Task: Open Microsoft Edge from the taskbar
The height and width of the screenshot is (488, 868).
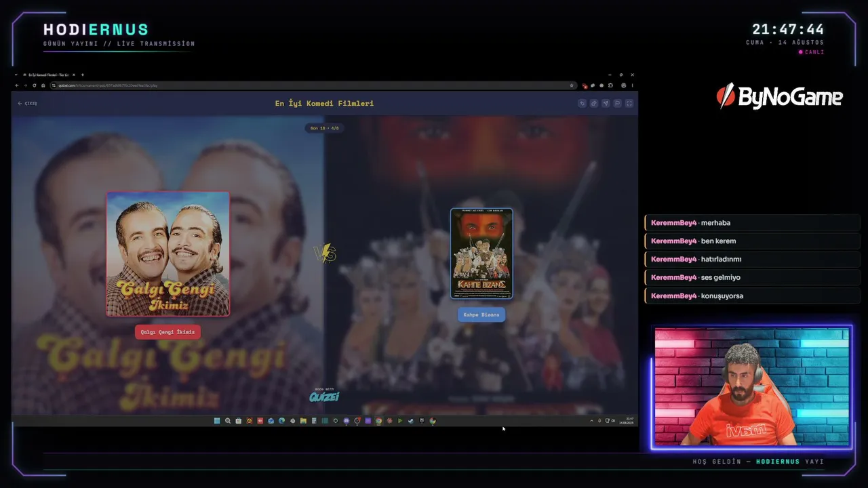Action: click(281, 421)
